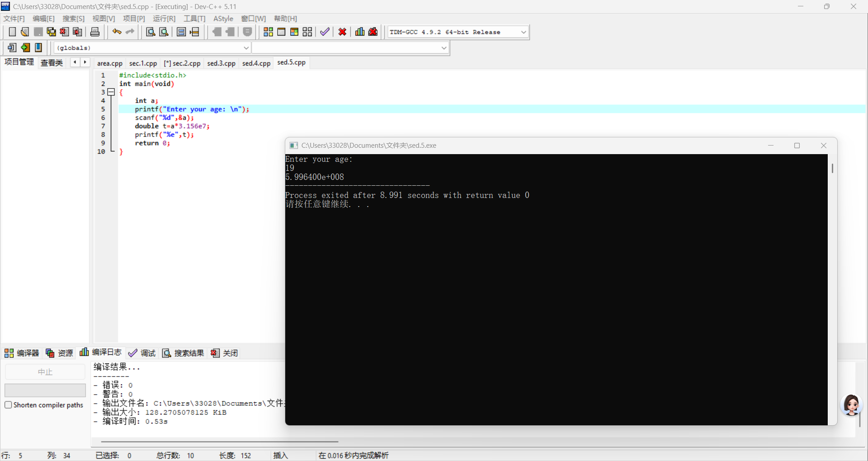Open the 搜索[S] menu
Image resolution: width=868 pixels, height=461 pixels.
(x=73, y=19)
